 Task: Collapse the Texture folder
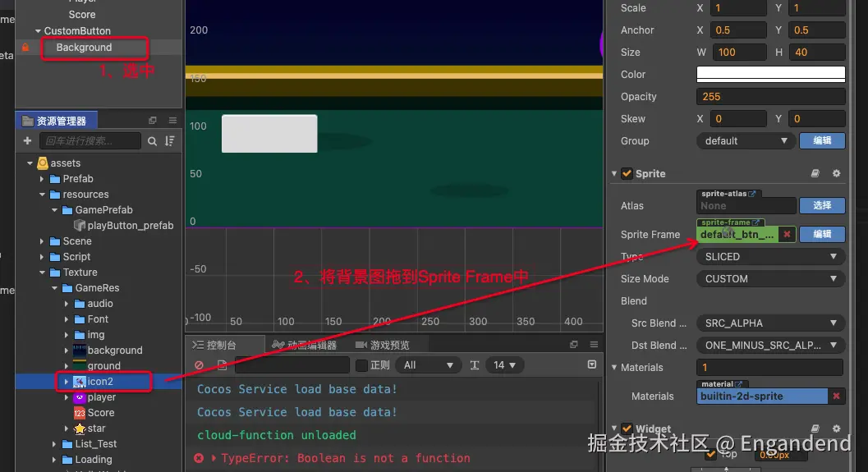pos(42,273)
